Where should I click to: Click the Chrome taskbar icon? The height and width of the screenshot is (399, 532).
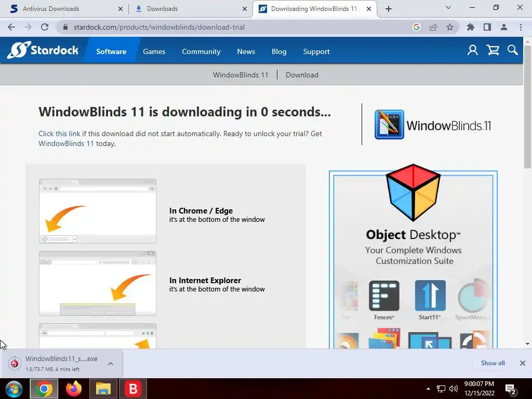click(44, 389)
